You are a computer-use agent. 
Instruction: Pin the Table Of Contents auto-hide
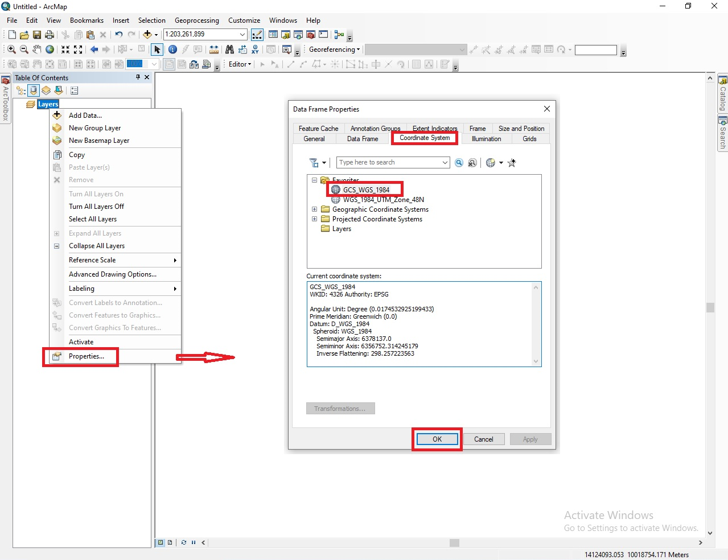pyautogui.click(x=138, y=77)
